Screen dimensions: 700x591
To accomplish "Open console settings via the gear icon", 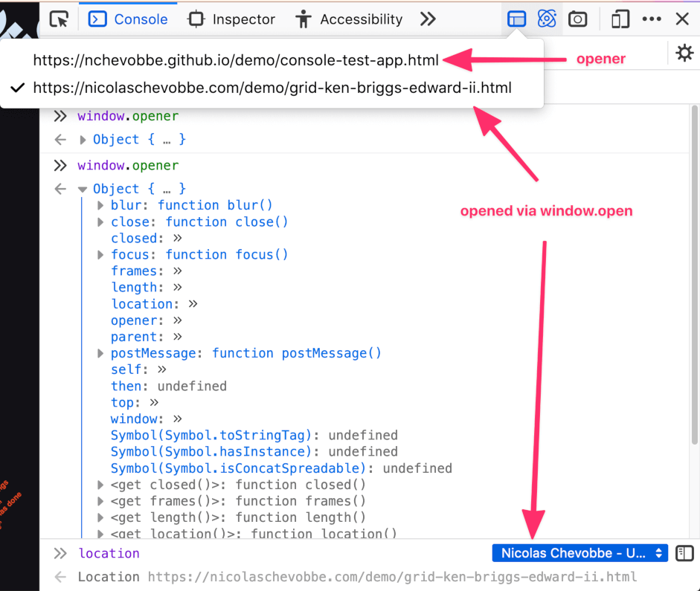I will coord(684,52).
